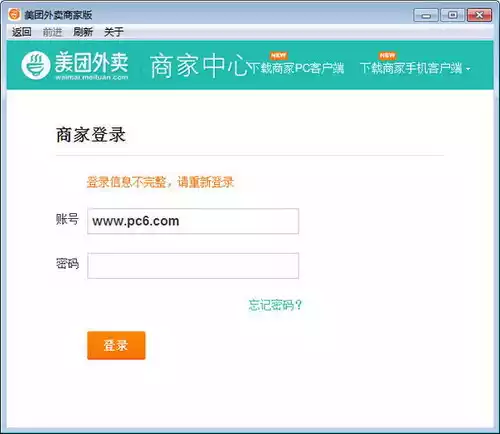The width and height of the screenshot is (500, 434).
Task: Click the 美团外卖 brand text
Action: click(91, 62)
